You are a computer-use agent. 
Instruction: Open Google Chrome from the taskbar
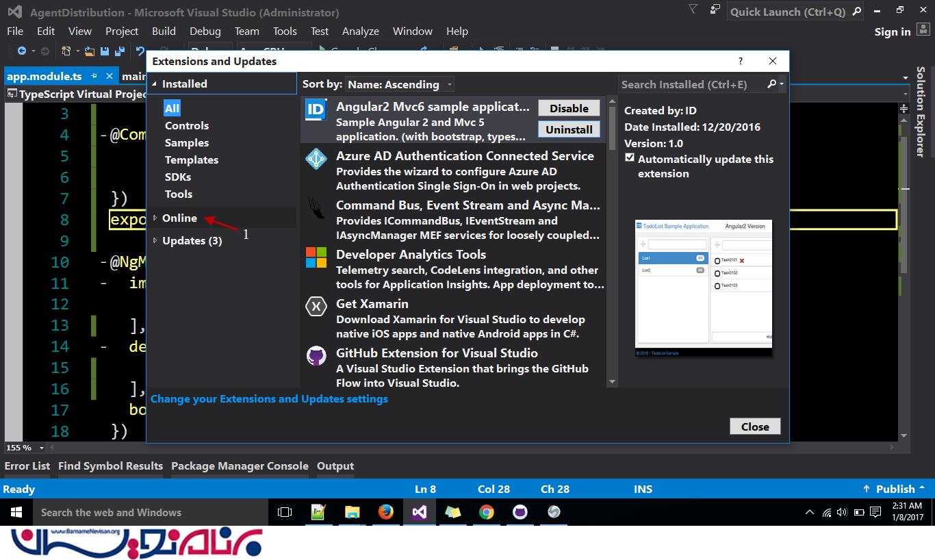(x=486, y=512)
